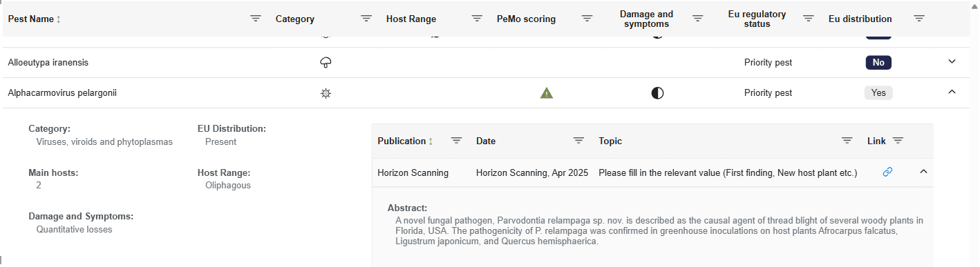Open filter menu for Eu regulatory status column
Screen dimensions: 980x267
click(x=809, y=19)
